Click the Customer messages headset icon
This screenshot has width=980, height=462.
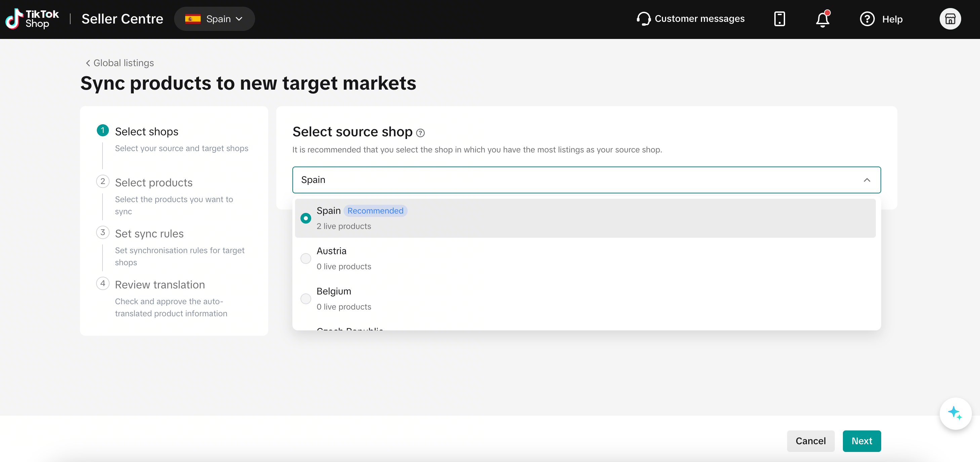643,18
